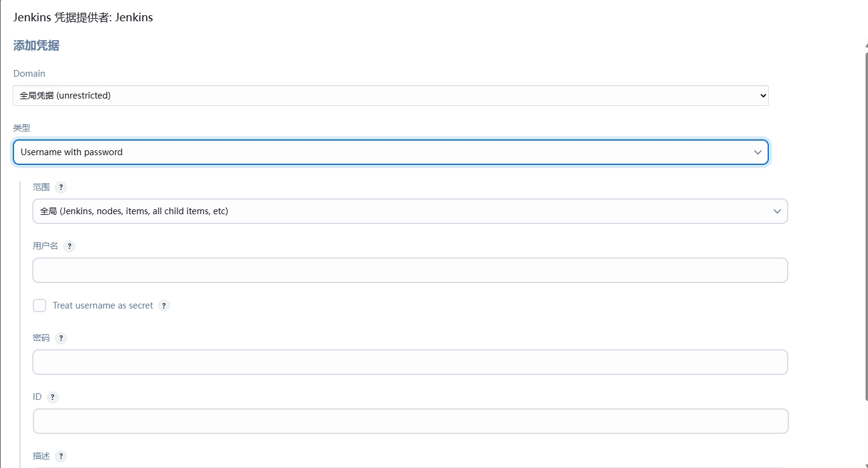Open help for 描述 field
The width and height of the screenshot is (868, 468).
[61, 456]
